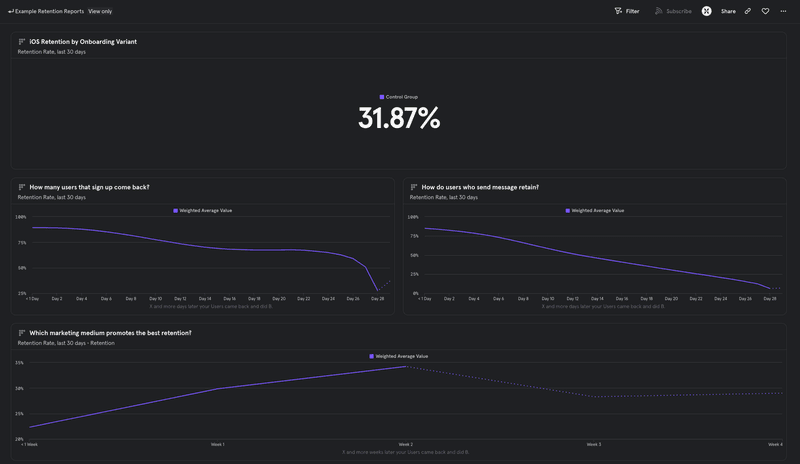This screenshot has height=464, width=800.
Task: Copy dashboard link via chain icon
Action: [747, 11]
